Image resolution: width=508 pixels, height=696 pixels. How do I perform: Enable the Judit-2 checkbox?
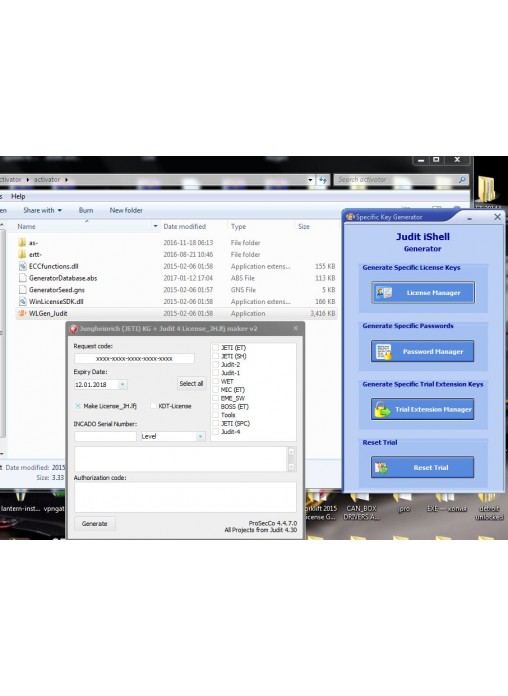pyautogui.click(x=216, y=364)
